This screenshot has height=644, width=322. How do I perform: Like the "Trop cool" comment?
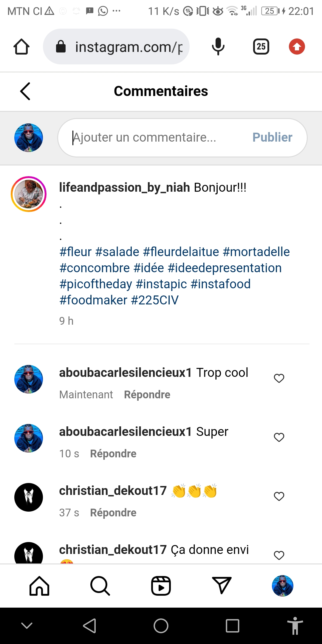click(279, 378)
